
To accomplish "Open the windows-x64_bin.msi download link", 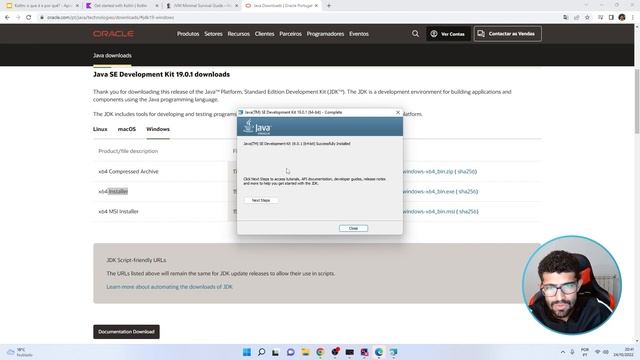I will [x=429, y=211].
